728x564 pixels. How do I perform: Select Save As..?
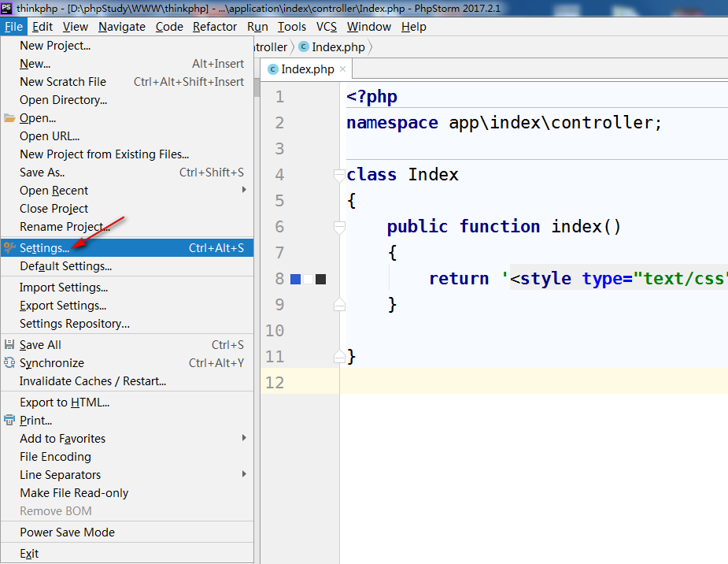pos(127,173)
